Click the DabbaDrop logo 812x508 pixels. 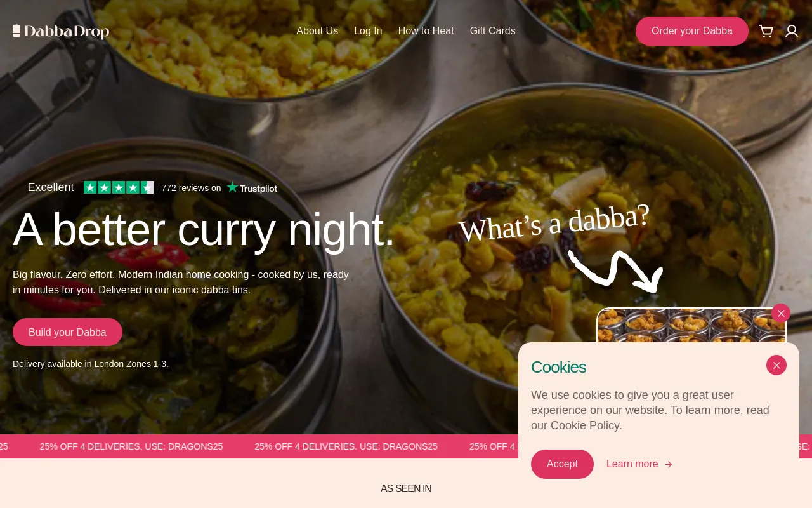61,31
